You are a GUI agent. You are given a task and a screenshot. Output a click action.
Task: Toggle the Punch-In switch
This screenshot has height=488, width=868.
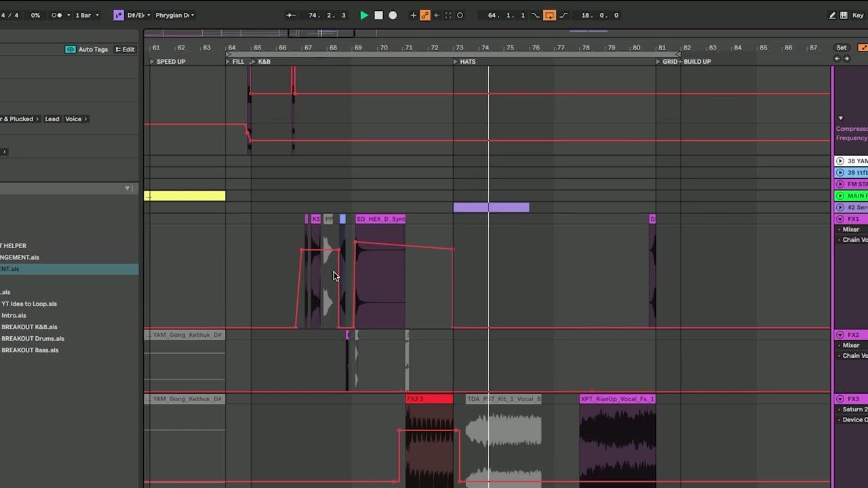(536, 15)
